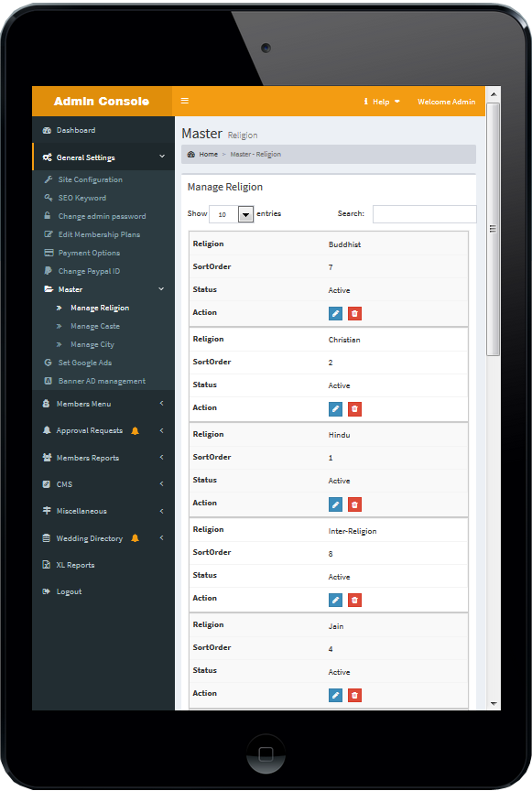Click the Approval Requests bell icon
Image resolution: width=532 pixels, height=791 pixels.
click(135, 430)
